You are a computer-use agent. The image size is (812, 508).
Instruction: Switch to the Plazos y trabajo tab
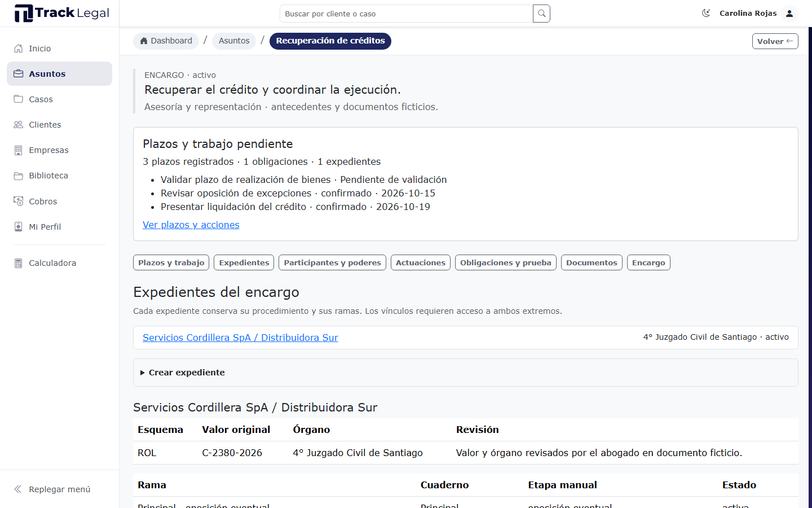click(x=171, y=262)
